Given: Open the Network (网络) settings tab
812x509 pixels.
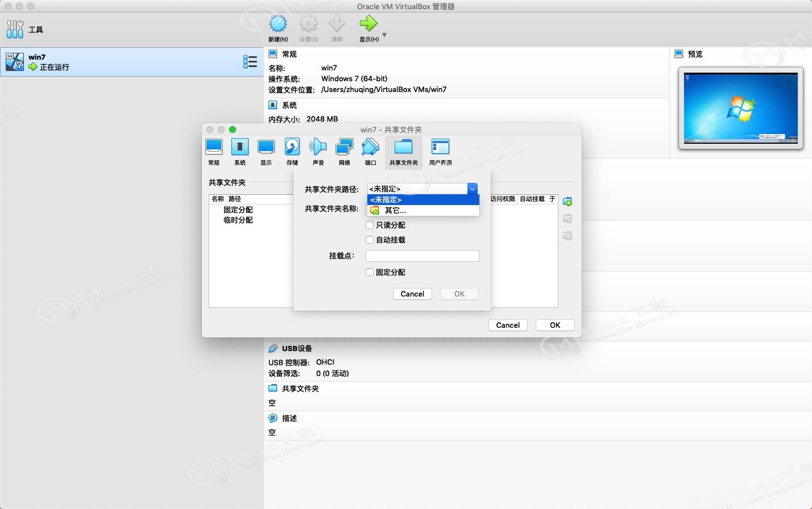Looking at the screenshot, I should click(345, 152).
